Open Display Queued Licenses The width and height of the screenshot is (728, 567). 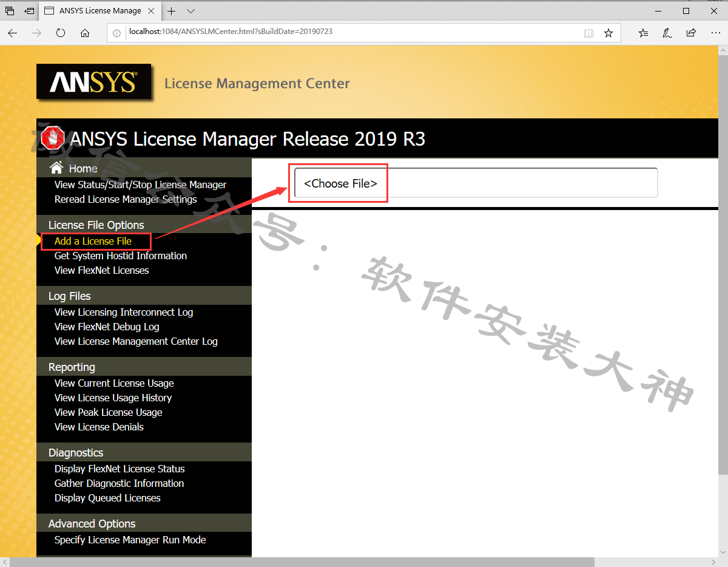[x=107, y=498]
